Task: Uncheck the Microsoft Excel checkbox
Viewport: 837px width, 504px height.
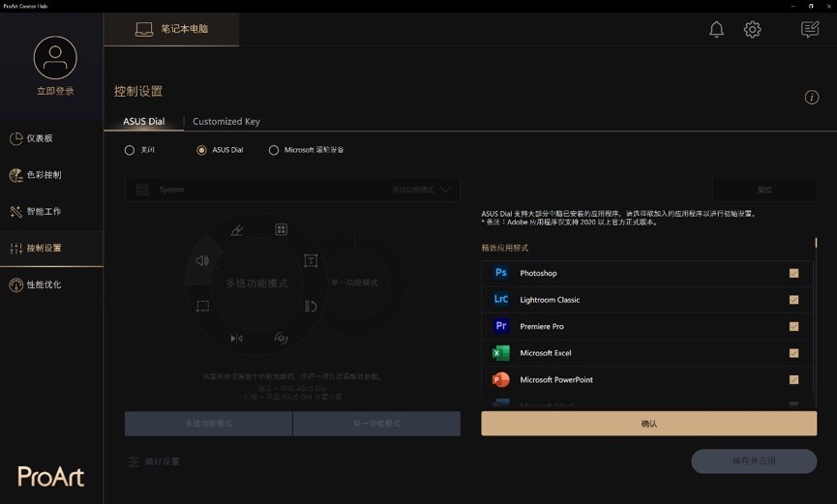Action: [x=793, y=353]
